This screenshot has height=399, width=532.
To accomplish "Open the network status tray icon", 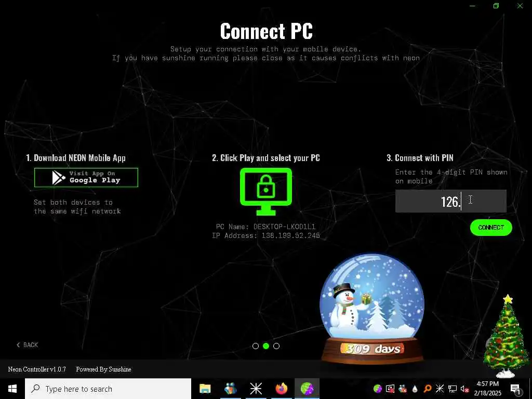I will coord(453,389).
